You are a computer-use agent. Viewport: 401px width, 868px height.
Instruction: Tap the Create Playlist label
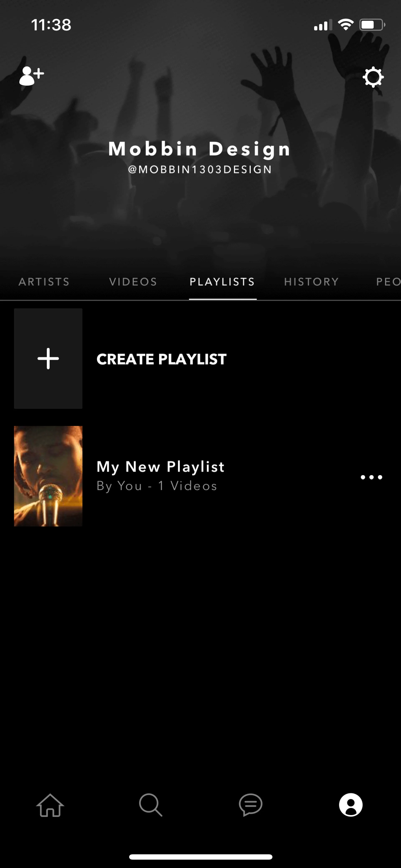(161, 359)
